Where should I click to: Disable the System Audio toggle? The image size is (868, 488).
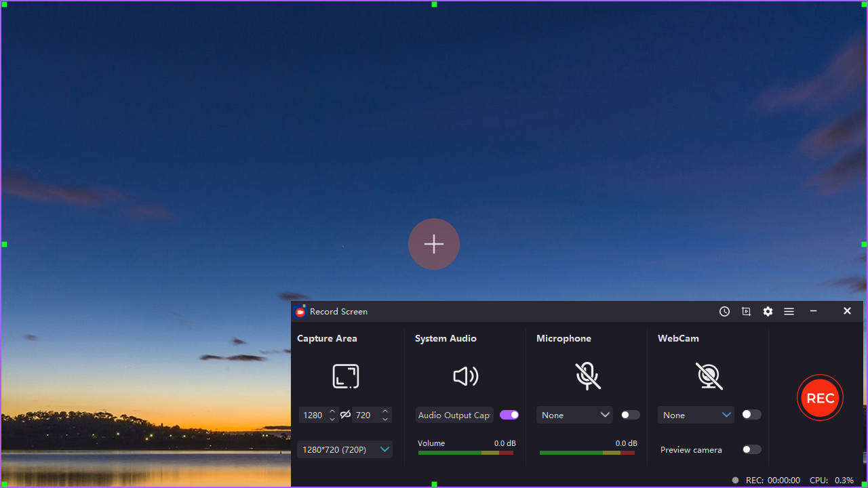tap(509, 415)
